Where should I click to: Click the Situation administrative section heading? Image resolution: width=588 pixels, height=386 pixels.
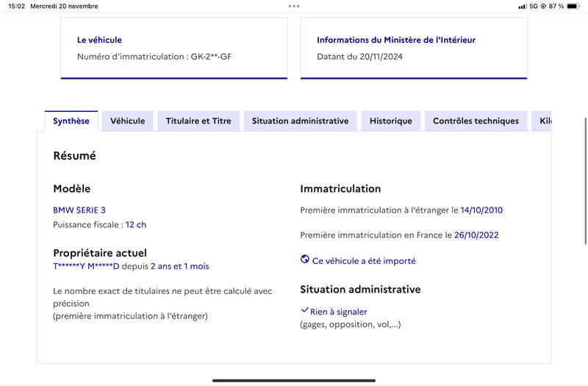(x=360, y=289)
